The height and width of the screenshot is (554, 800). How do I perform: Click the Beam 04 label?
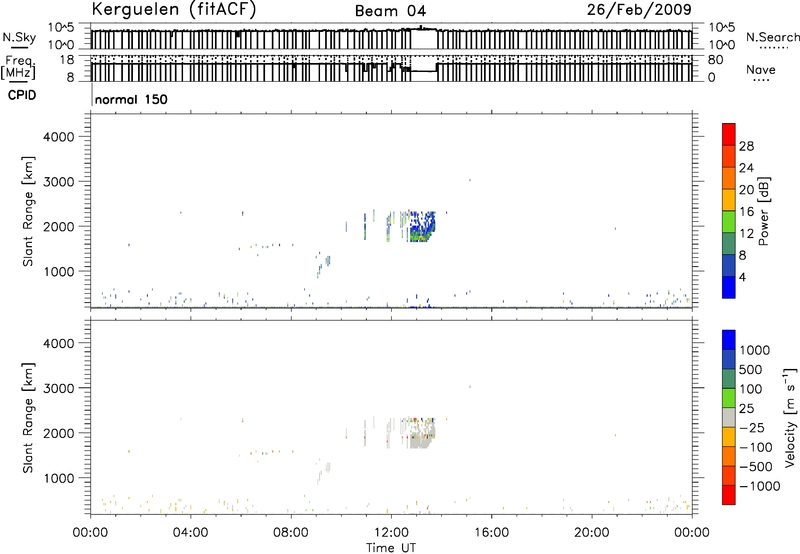[x=390, y=11]
